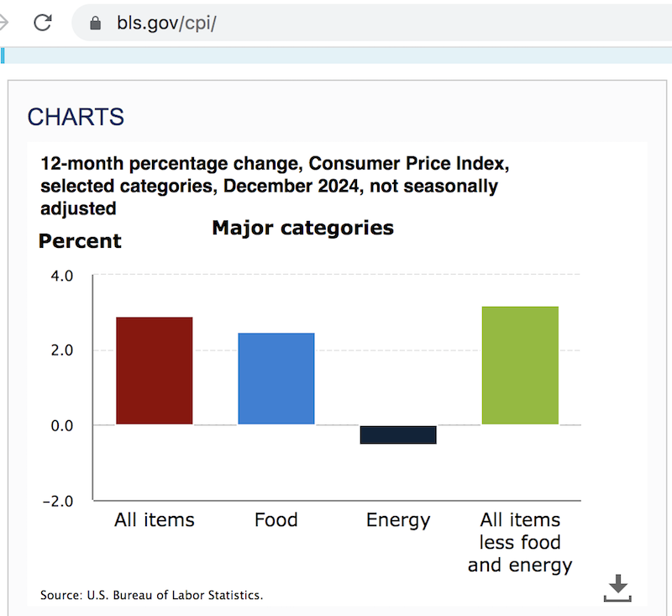Click the green All items less food and energy bar
The width and height of the screenshot is (672, 616).
point(519,366)
